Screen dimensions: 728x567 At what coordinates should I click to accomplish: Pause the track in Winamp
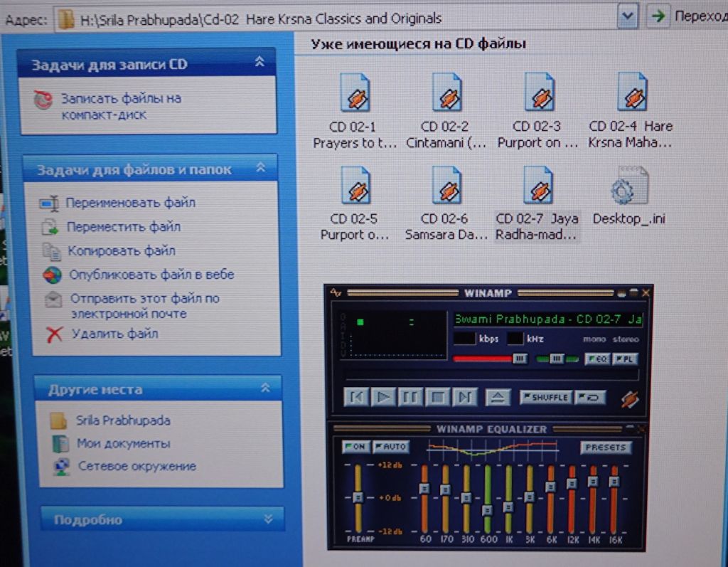(x=410, y=398)
